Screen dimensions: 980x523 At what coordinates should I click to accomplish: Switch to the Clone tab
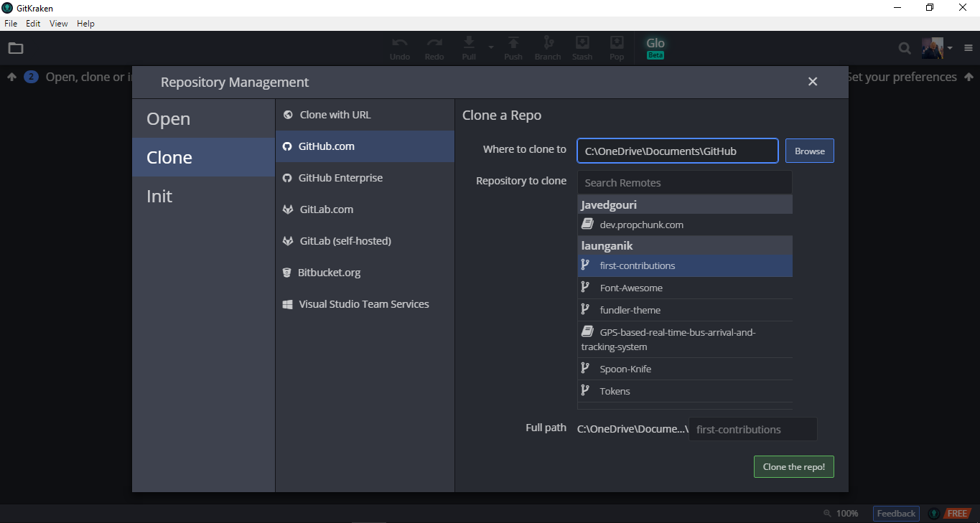pos(204,157)
